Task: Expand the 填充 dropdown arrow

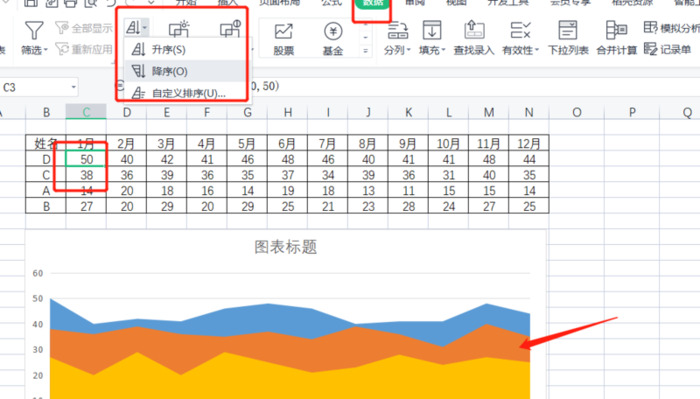Action: [443, 50]
